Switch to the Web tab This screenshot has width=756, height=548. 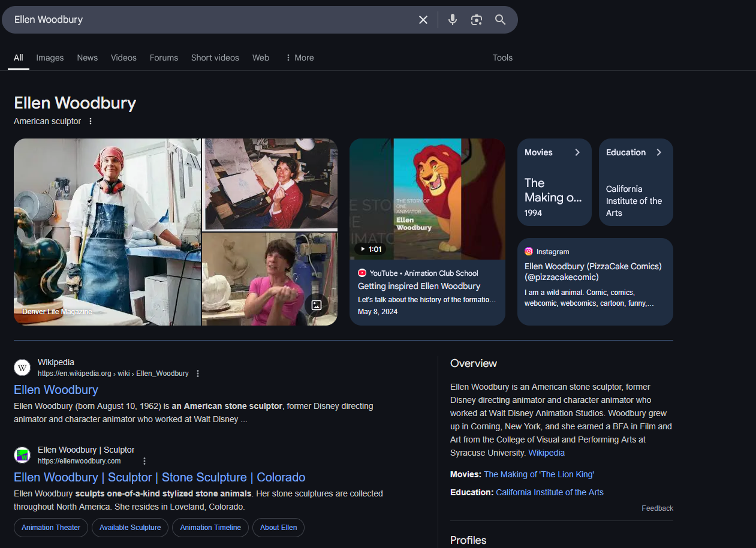261,58
